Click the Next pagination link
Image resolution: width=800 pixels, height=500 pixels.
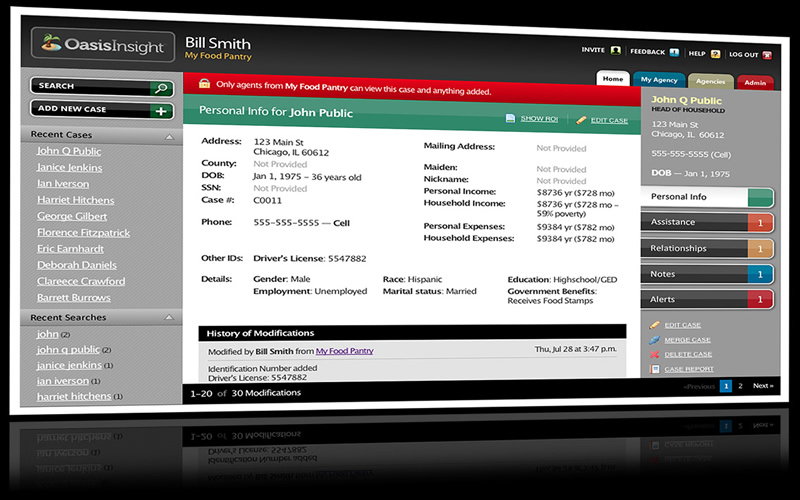pos(763,386)
